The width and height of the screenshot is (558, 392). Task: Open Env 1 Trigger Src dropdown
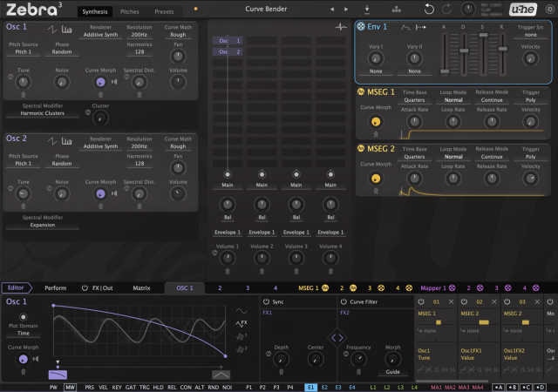(530, 35)
